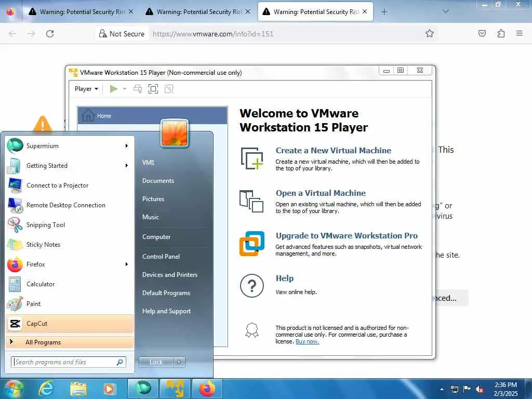This screenshot has height=399, width=532.
Task: Open Control Panel from Start menu
Action: tap(161, 257)
